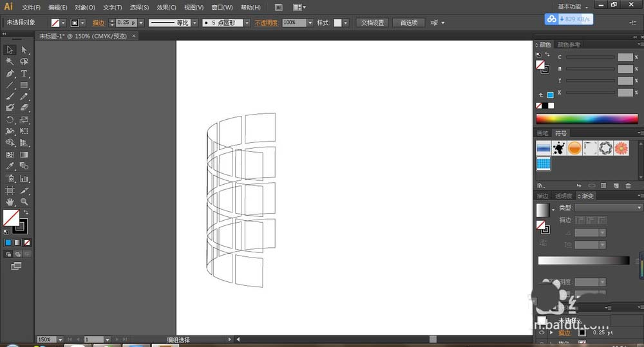Select the Pen tool
Image resolution: width=644 pixels, height=347 pixels.
tap(10, 73)
